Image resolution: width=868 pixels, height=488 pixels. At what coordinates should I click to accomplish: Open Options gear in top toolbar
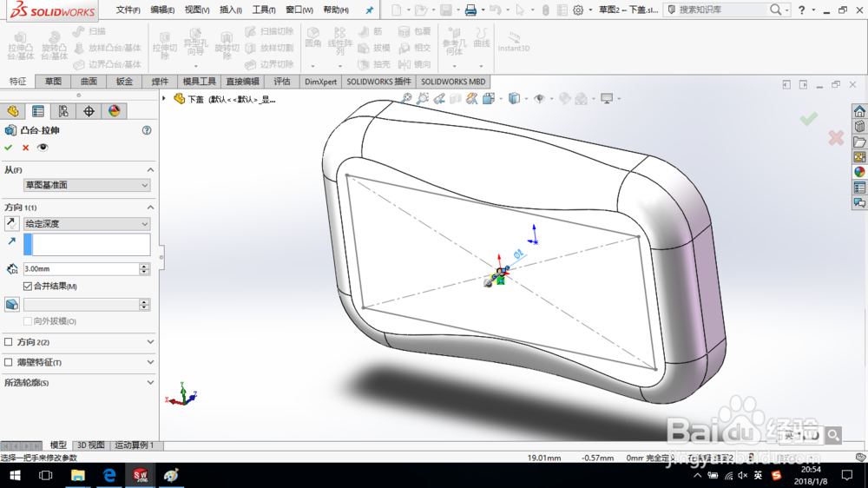pyautogui.click(x=578, y=10)
